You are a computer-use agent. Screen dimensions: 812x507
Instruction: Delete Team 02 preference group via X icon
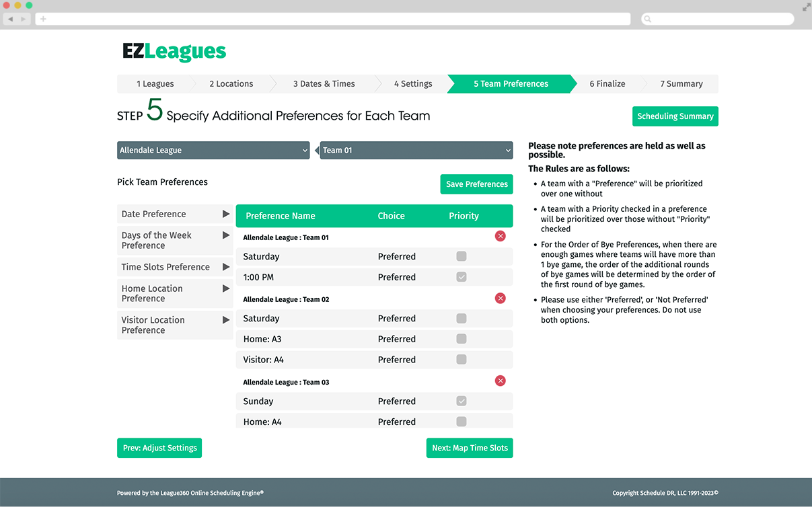(x=500, y=298)
